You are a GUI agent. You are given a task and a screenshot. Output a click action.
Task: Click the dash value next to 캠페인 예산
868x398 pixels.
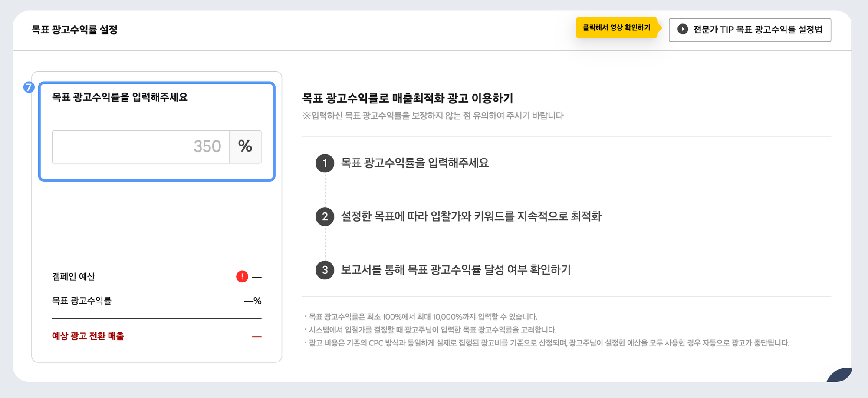[x=257, y=276]
